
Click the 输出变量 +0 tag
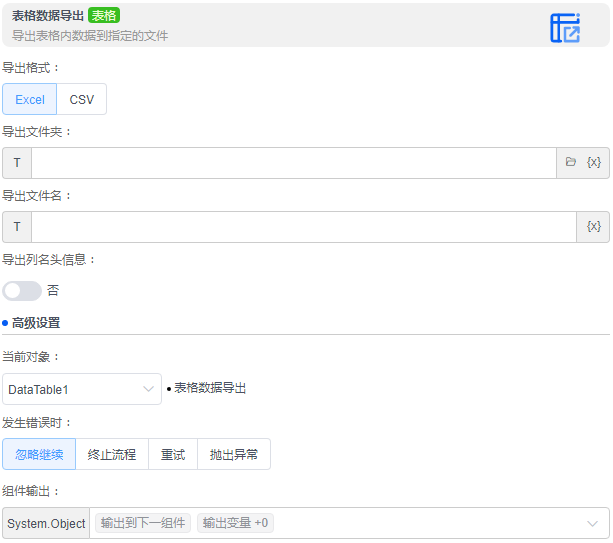(235, 523)
